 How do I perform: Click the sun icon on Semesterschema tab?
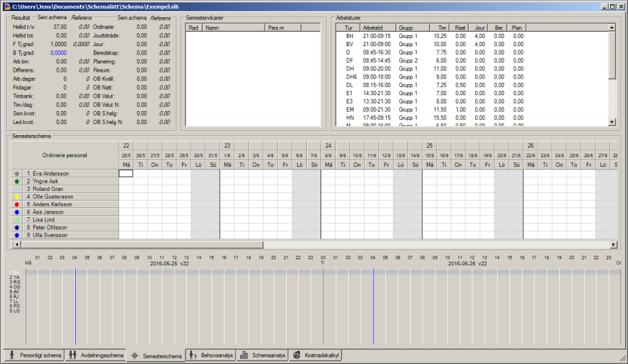click(135, 356)
